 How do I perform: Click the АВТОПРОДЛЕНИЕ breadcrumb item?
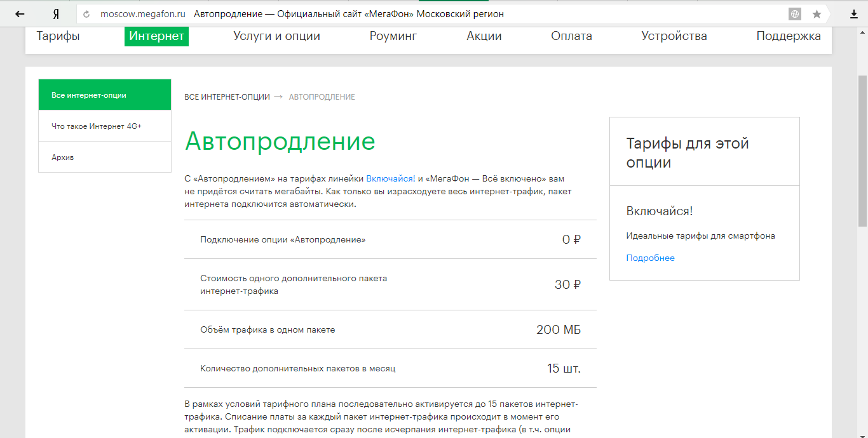tap(322, 97)
